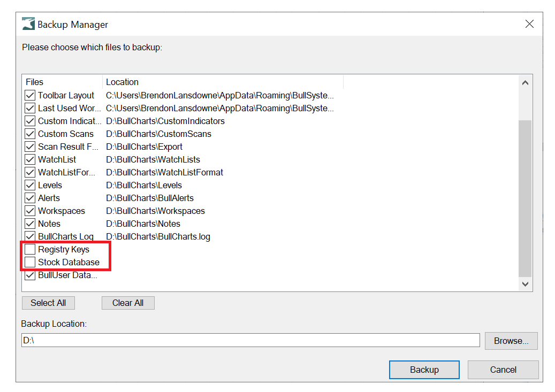Select the D:\BullCharts\WatchListFormat location text
The width and height of the screenshot is (555, 392).
165,172
